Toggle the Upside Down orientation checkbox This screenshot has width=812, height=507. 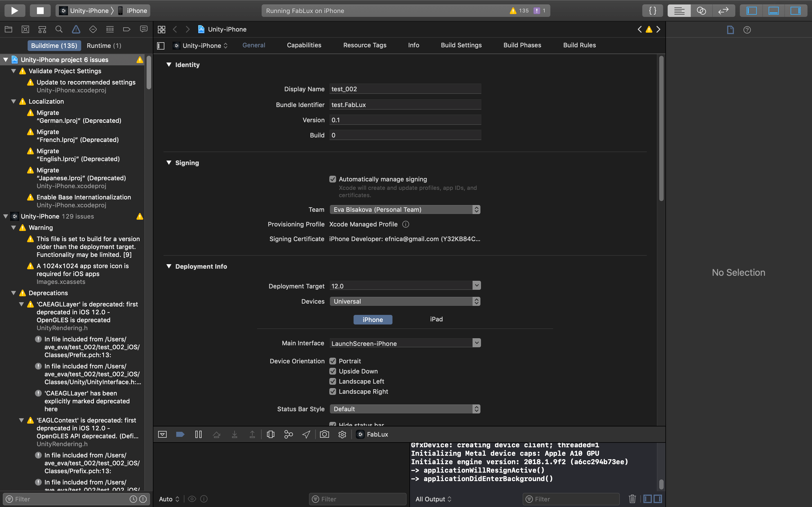click(x=332, y=371)
